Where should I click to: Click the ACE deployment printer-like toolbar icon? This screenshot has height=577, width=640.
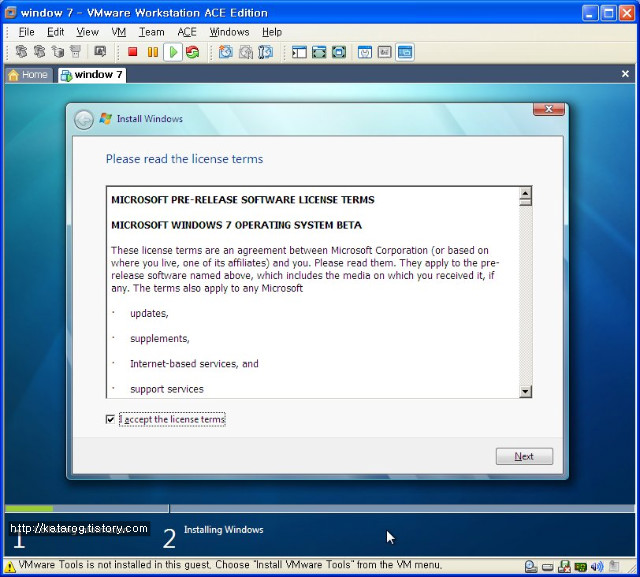(x=76, y=51)
